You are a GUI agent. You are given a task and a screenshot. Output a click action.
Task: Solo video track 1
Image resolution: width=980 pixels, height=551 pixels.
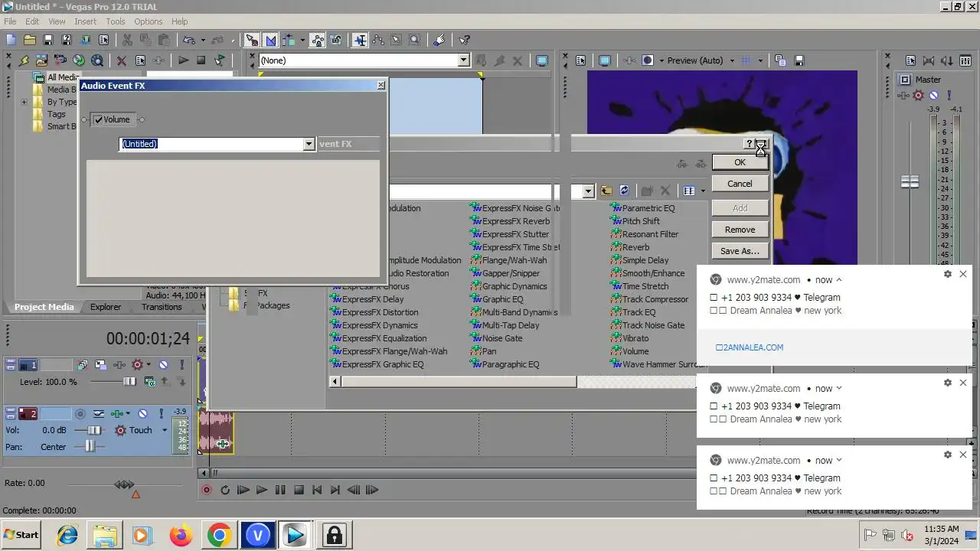coord(181,365)
